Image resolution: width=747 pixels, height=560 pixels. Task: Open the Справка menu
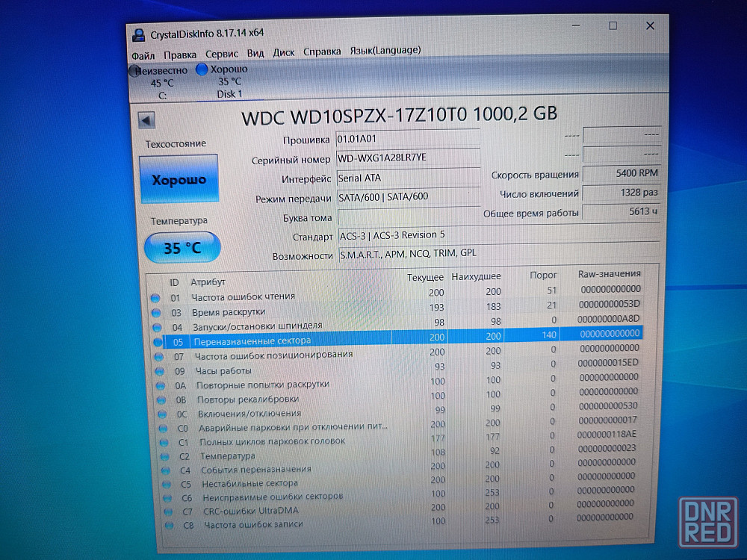322,52
